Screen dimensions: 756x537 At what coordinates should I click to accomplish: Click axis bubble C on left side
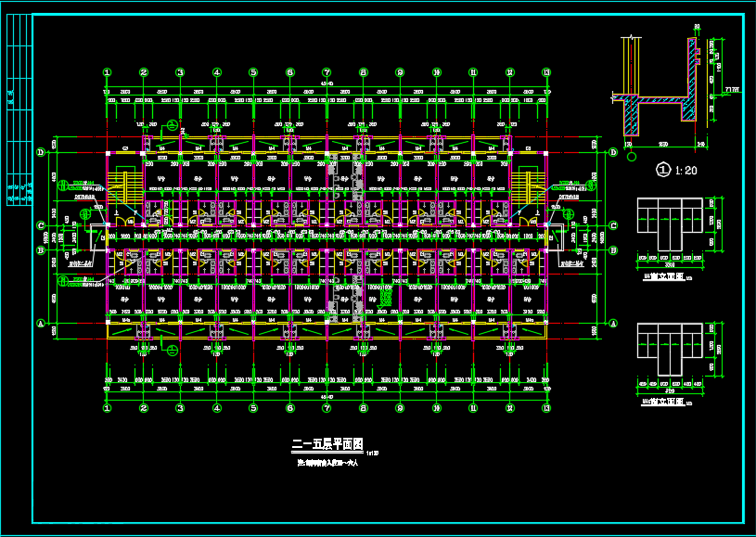[41, 225]
